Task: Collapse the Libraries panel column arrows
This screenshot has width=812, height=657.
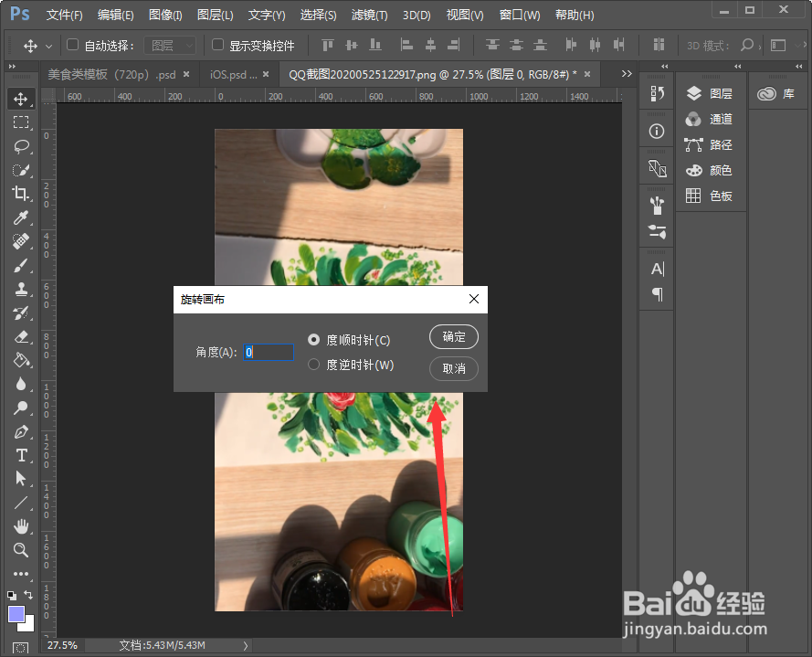Action: point(798,67)
